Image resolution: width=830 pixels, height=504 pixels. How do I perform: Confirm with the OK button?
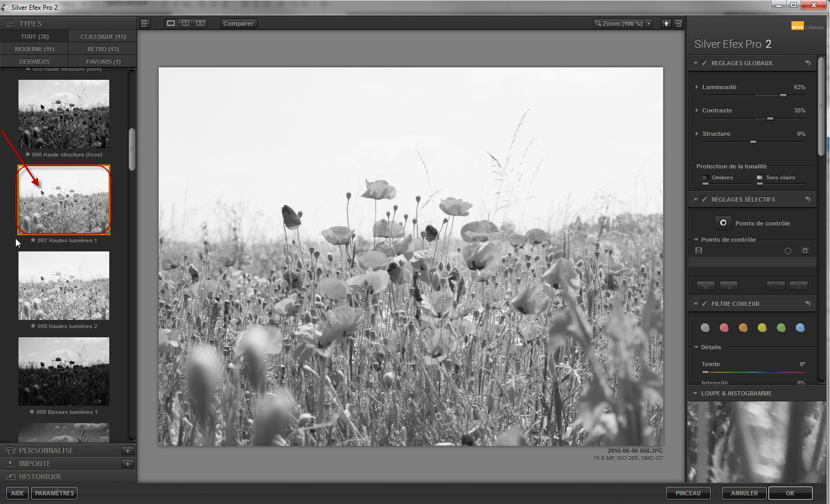pyautogui.click(x=790, y=493)
